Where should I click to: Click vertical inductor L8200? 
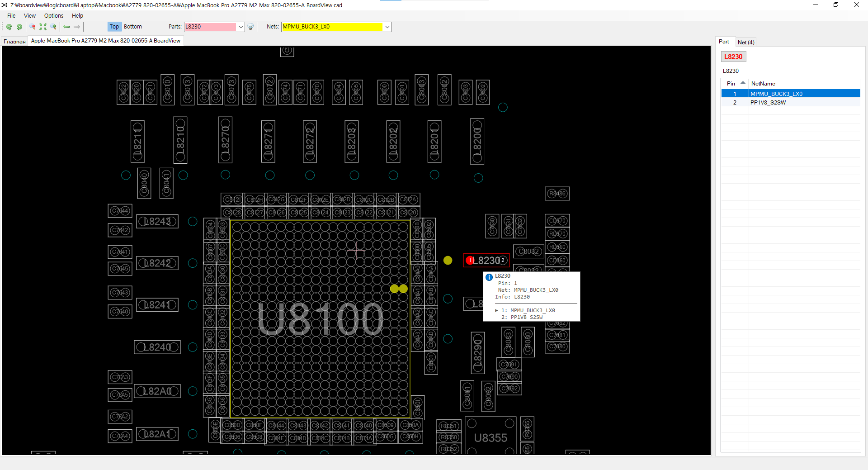pos(477,142)
